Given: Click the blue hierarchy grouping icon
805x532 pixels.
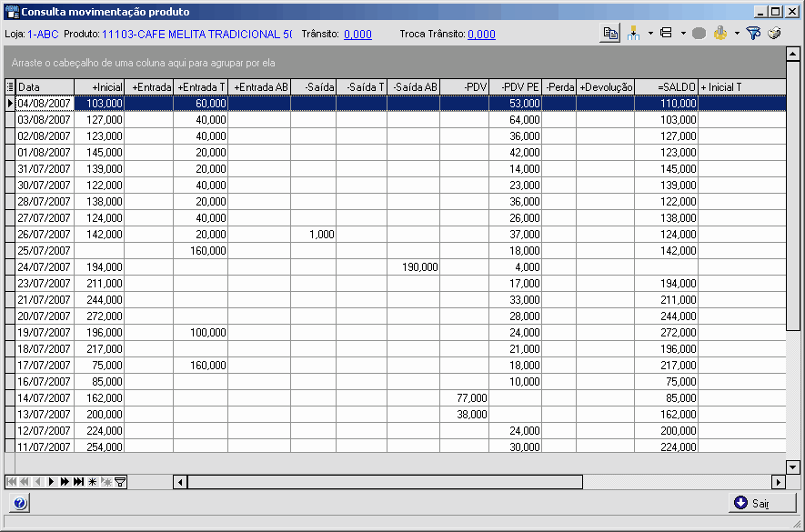Looking at the screenshot, I should point(633,34).
